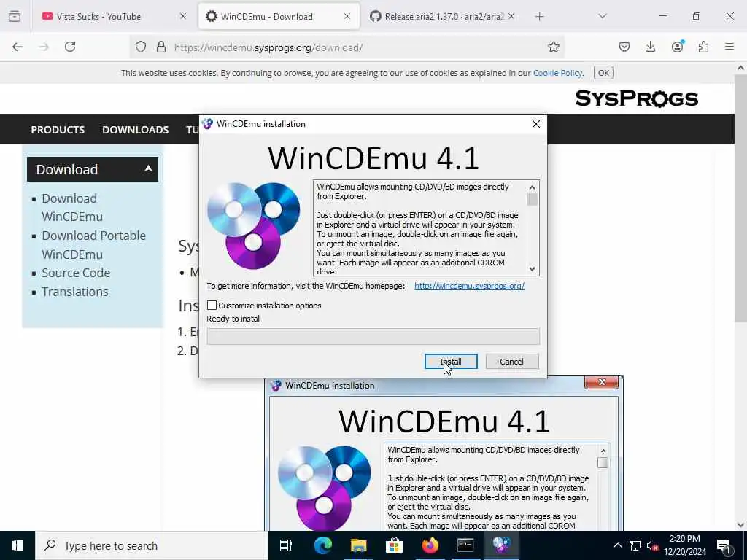Open File Explorer from taskbar
The image size is (747, 560).
tap(359, 545)
